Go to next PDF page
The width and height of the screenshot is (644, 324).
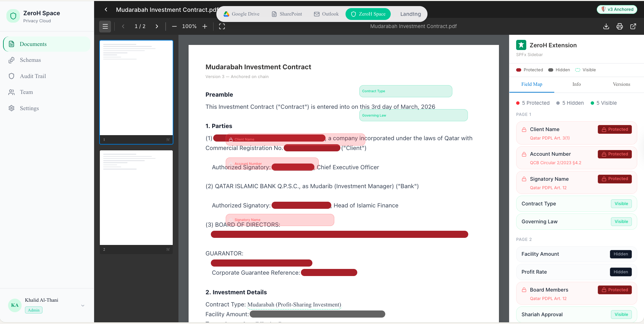coord(157,26)
